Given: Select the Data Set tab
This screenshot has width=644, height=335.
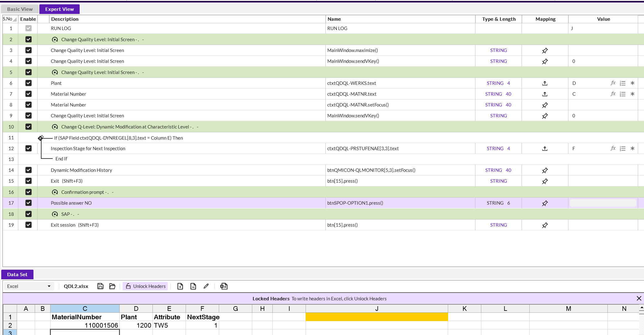Looking at the screenshot, I should [17, 274].
